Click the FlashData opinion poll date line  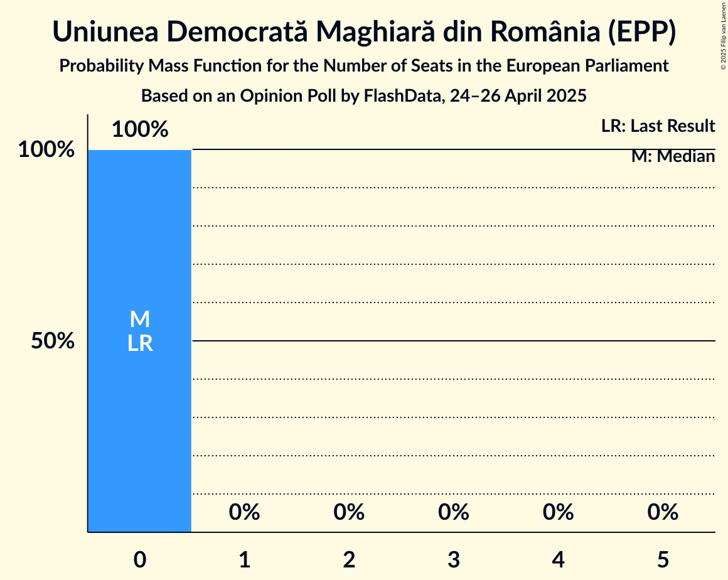pyautogui.click(x=364, y=96)
